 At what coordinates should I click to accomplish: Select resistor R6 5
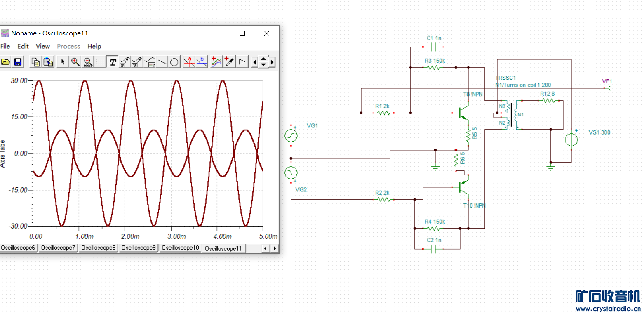click(x=456, y=161)
